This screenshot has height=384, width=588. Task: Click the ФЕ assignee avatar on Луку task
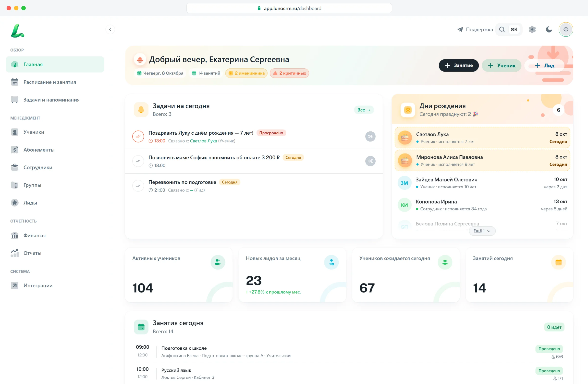click(x=370, y=137)
